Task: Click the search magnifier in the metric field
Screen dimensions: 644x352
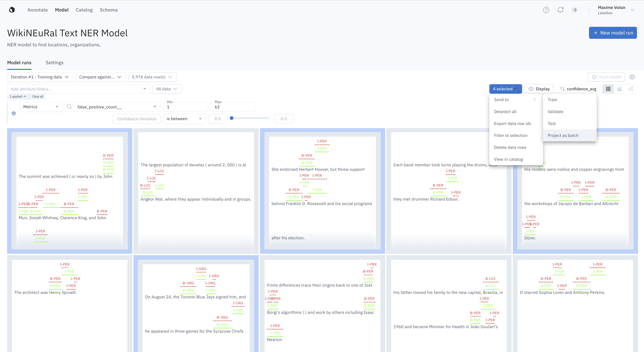Action: coord(70,107)
